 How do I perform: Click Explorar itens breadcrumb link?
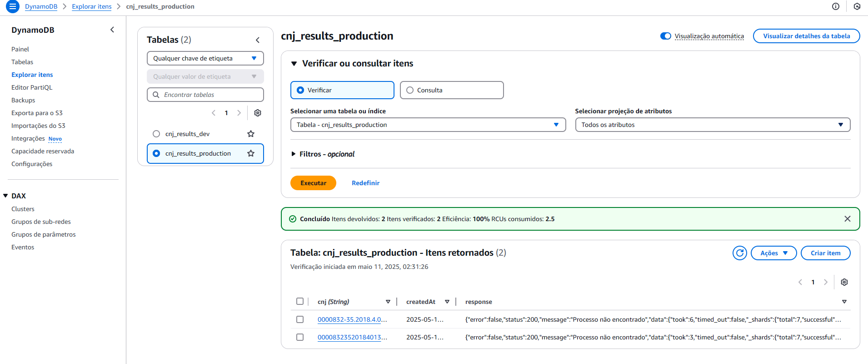tap(92, 6)
